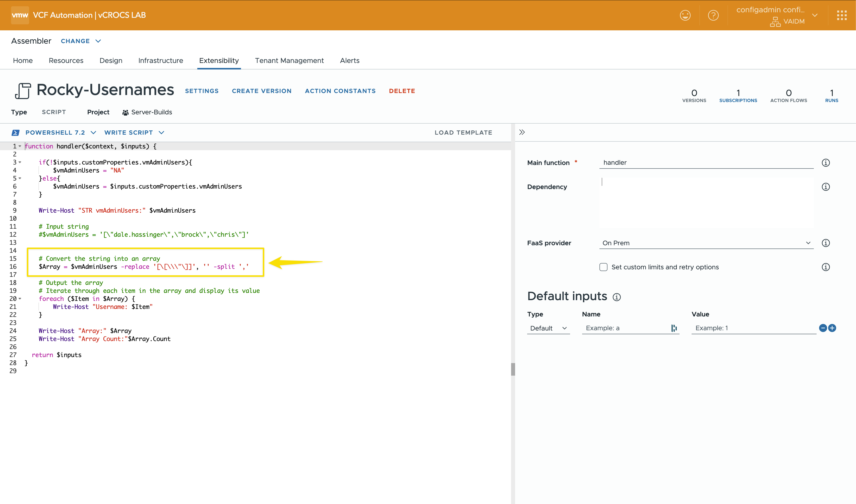
Task: Remove default input row with minus icon
Action: (x=823, y=328)
